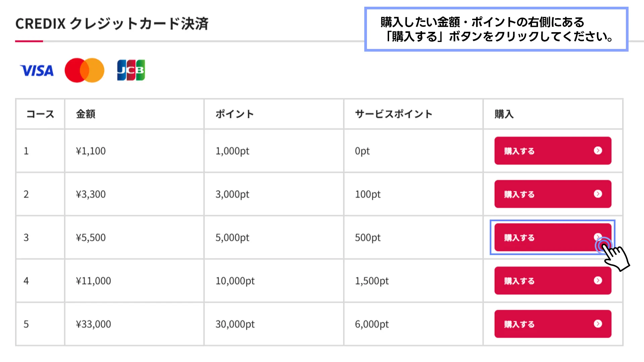Click arrow icon on ¥11,000 purchase button
The image size is (644, 362).
tap(598, 280)
